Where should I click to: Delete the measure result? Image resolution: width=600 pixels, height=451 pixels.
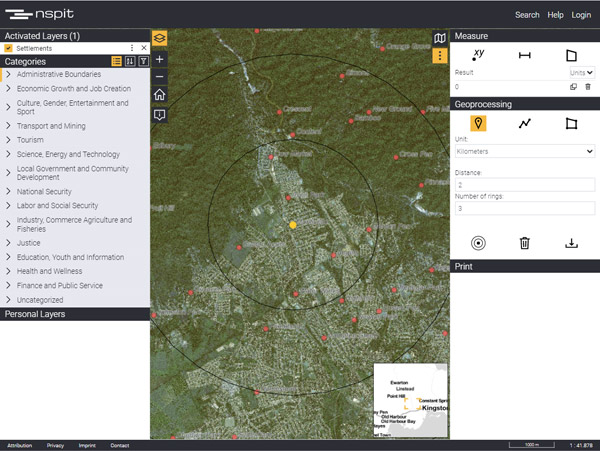tap(588, 87)
